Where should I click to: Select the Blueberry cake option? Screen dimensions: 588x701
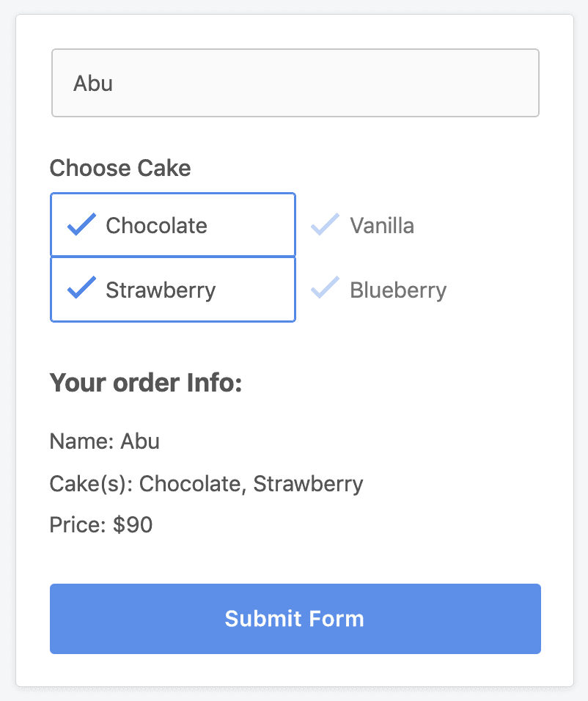coord(418,289)
